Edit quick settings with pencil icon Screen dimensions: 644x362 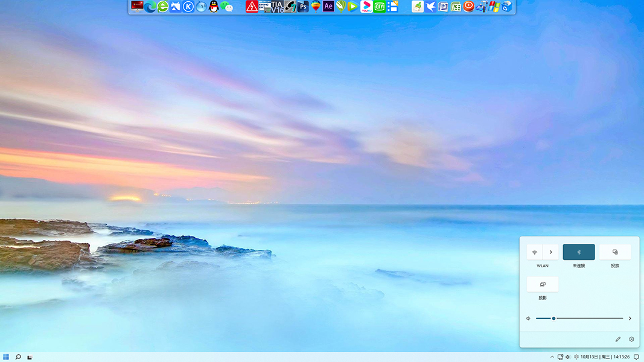(618, 339)
